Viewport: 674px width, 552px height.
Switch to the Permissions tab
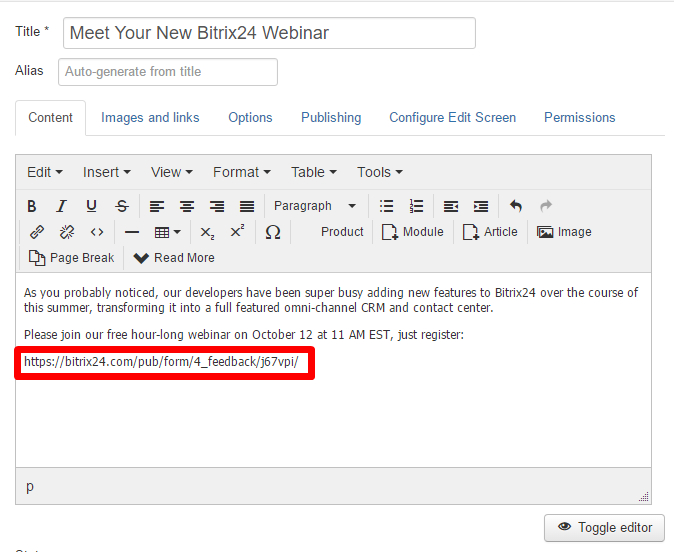click(579, 118)
